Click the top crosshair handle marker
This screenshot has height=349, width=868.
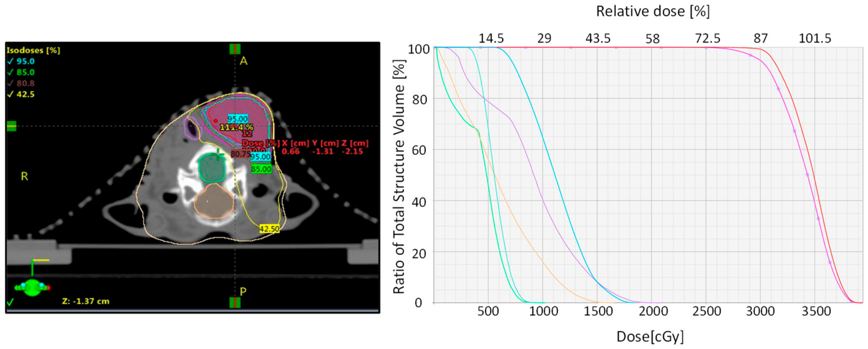tap(235, 49)
